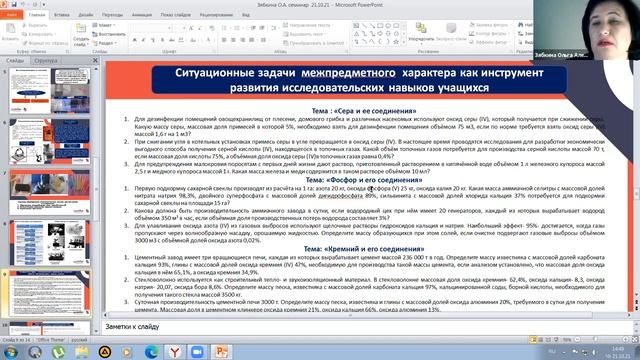Toggle italic formatting
Screen dimensions: 640x360
[x=143, y=40]
